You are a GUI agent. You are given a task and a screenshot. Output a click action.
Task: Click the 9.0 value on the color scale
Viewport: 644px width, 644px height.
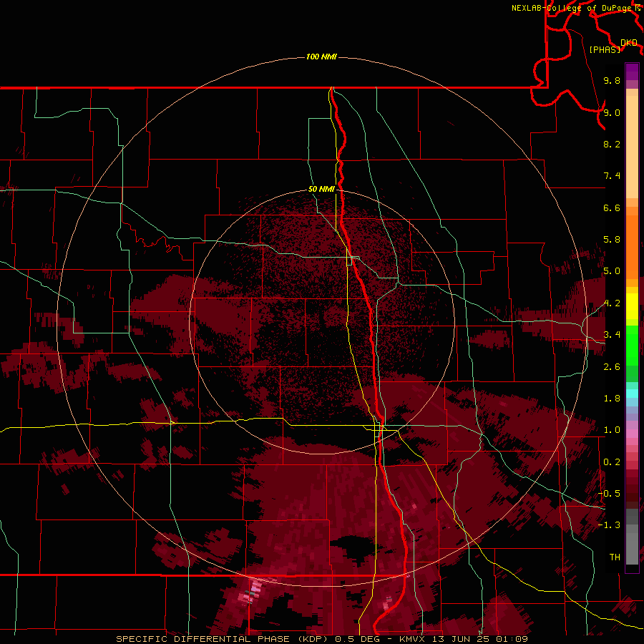pyautogui.click(x=612, y=112)
